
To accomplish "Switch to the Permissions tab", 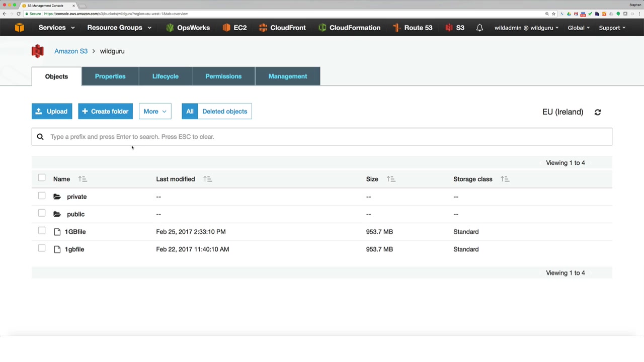I will click(223, 76).
